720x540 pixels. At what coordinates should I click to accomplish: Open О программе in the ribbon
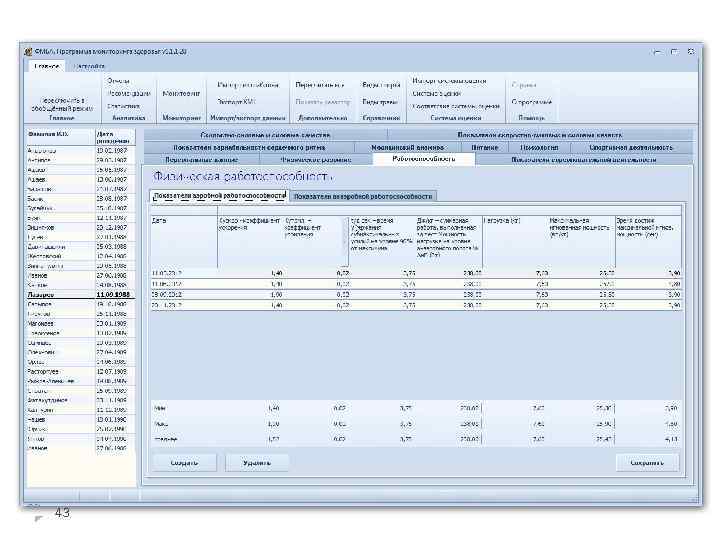click(x=531, y=102)
